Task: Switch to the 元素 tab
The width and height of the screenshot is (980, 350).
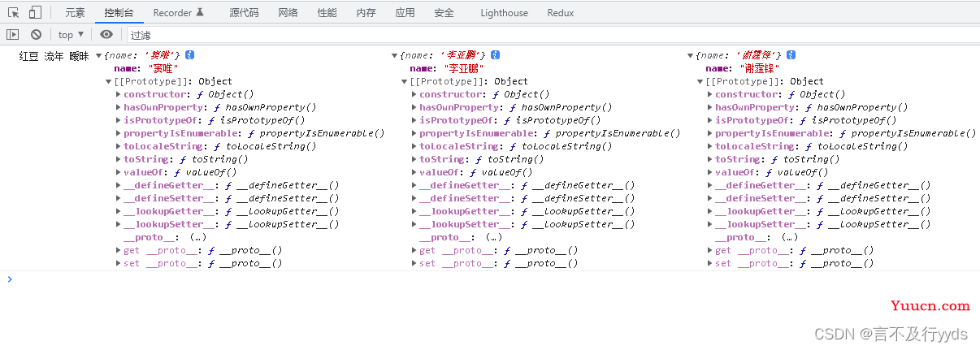Action: coord(75,13)
